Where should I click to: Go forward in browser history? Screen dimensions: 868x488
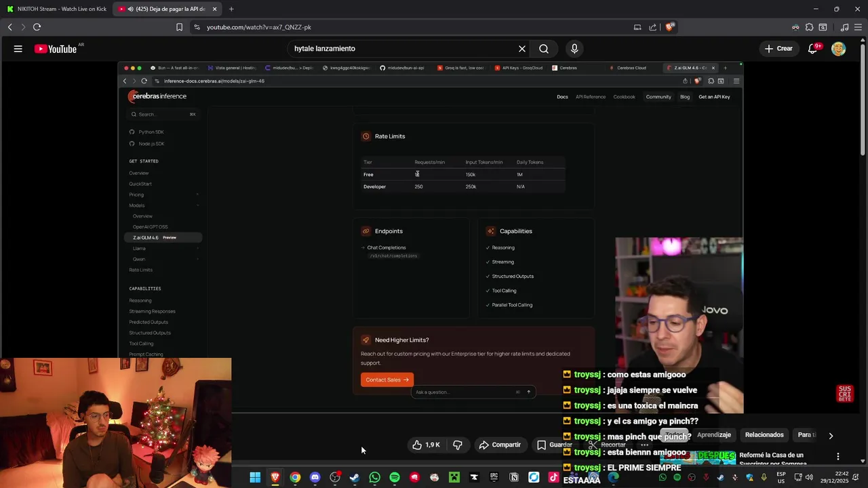[22, 27]
